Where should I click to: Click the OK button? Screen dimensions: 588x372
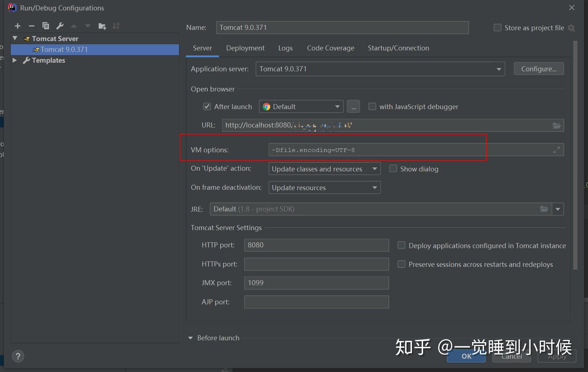(x=466, y=356)
